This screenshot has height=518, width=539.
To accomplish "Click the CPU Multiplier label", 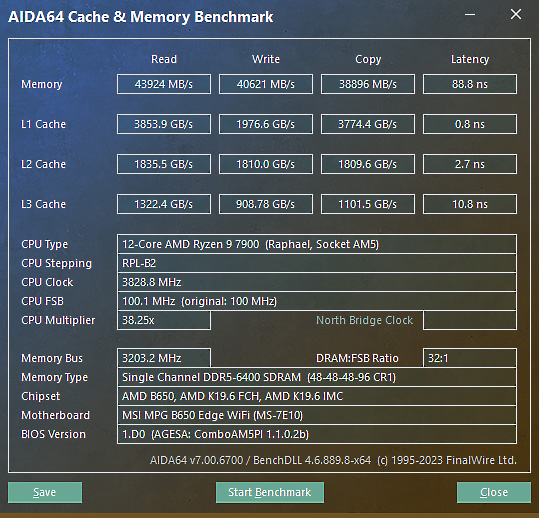I will (x=58, y=320).
